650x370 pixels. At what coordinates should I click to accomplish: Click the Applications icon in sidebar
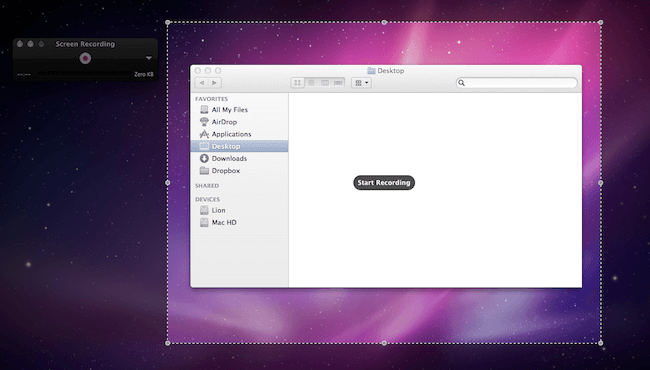(x=204, y=134)
